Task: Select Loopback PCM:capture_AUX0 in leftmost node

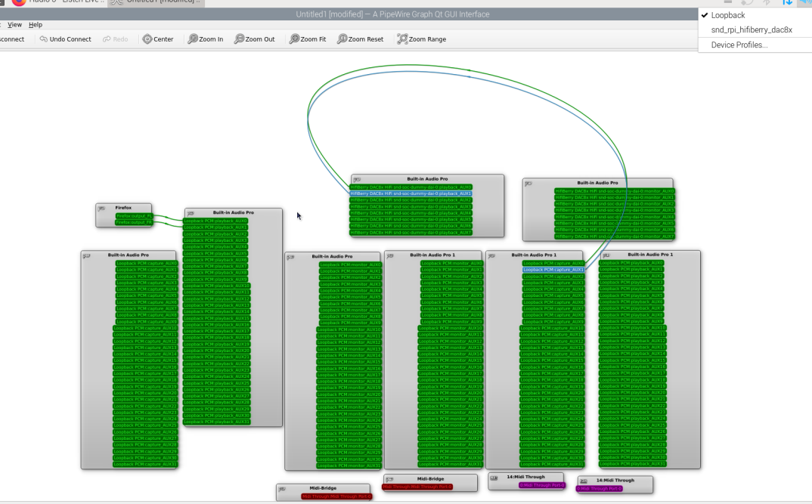Action: [x=147, y=264]
